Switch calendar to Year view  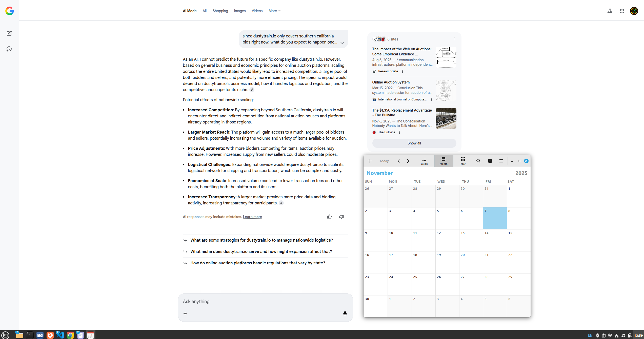coord(463,161)
